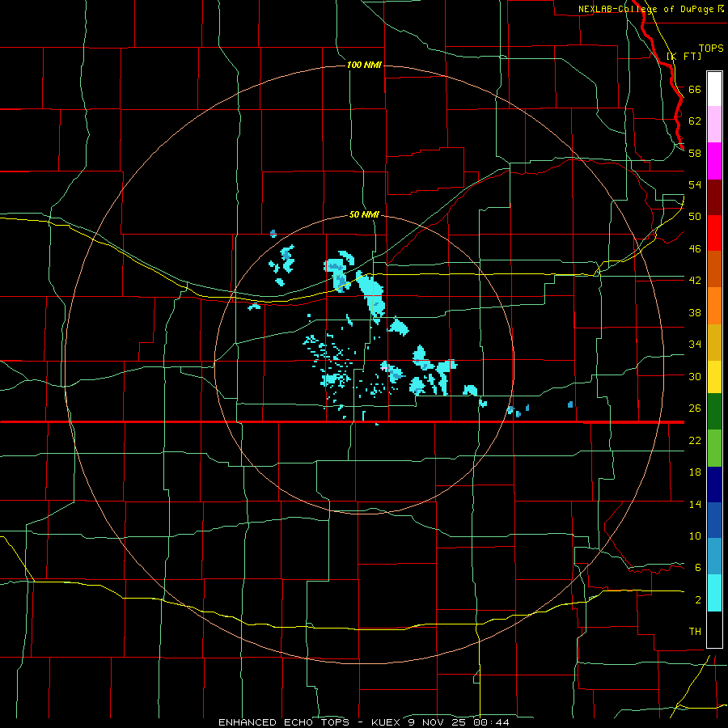Click the 30 legend value

(695, 376)
